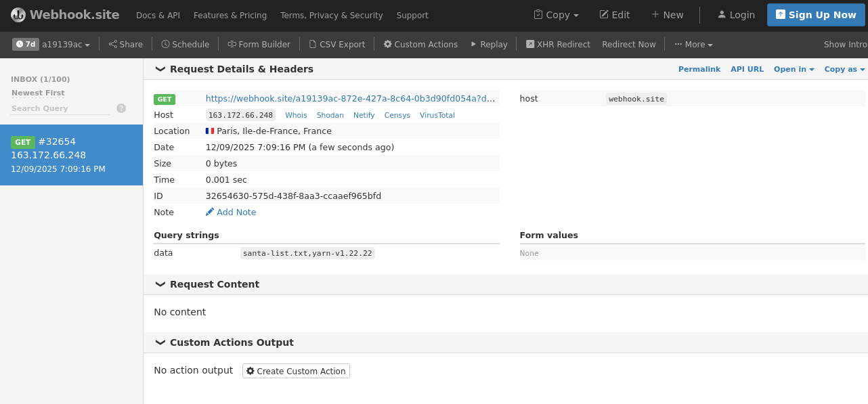Replay the selected request
The height and width of the screenshot is (404, 868).
pyautogui.click(x=489, y=44)
